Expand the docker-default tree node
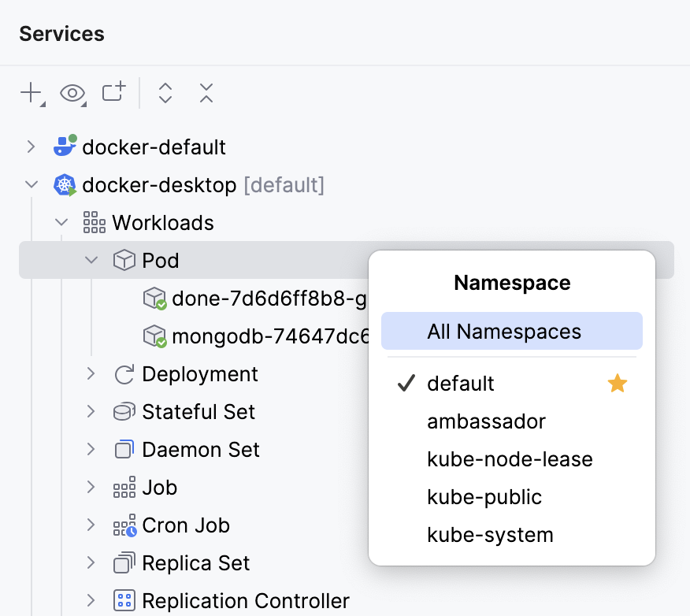690x616 pixels. [31, 147]
